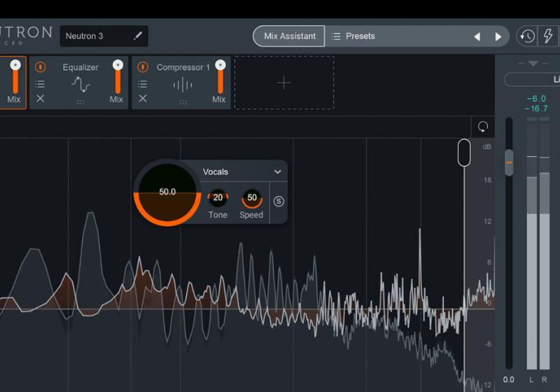Adjust the Equalizer Mix slider

pyautogui.click(x=118, y=77)
